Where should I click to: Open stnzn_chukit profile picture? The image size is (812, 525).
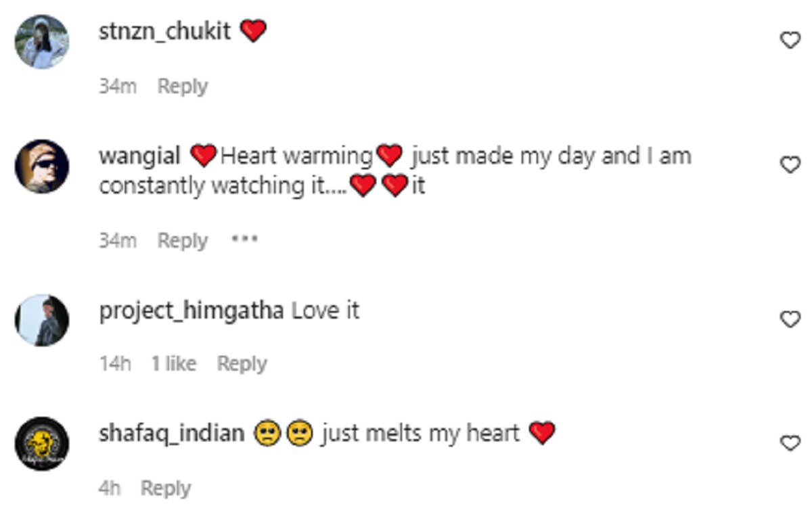[42, 42]
